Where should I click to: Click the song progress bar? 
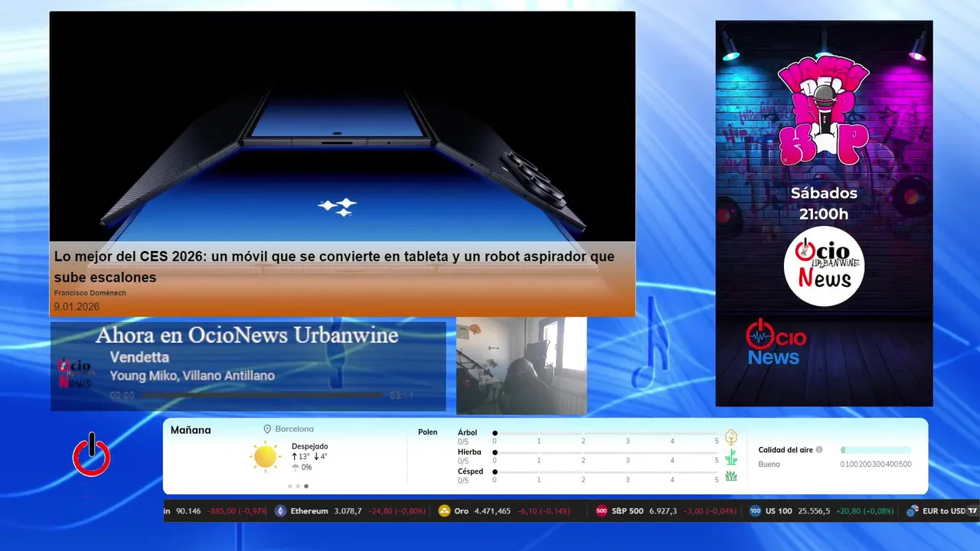coord(262,396)
